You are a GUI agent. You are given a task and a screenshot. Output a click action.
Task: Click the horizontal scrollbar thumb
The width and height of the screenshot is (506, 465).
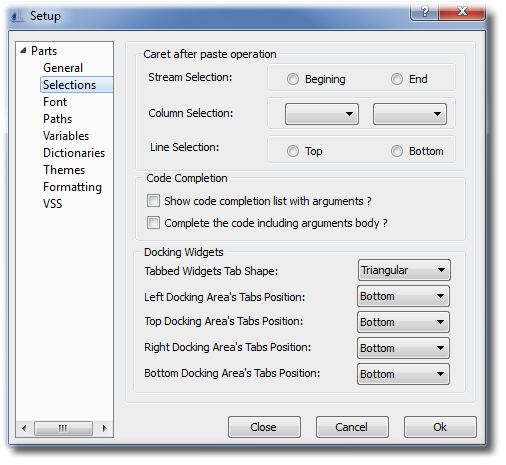[x=63, y=428]
